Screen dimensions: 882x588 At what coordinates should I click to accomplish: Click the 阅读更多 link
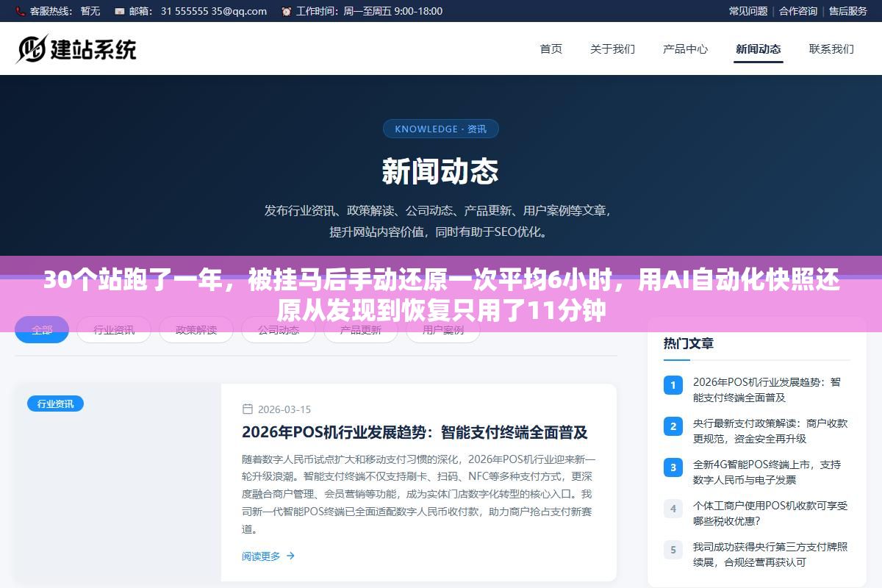click(268, 556)
